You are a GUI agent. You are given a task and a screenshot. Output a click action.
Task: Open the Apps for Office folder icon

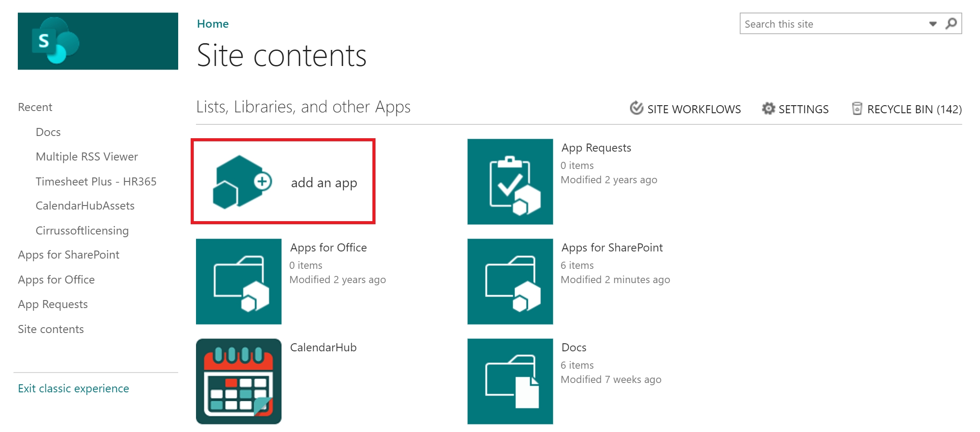tap(239, 281)
